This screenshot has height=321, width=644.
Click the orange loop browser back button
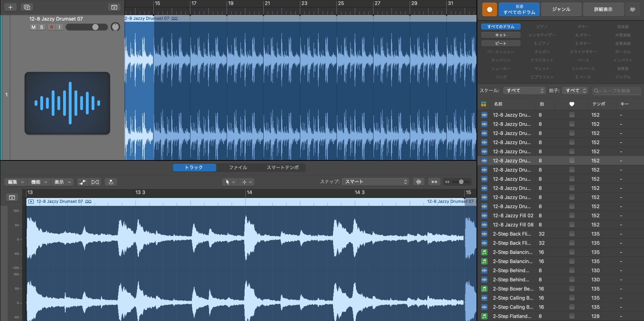tap(490, 10)
